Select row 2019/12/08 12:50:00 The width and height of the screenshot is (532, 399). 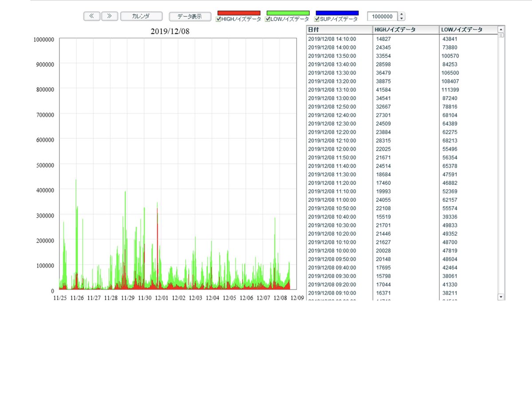[402, 107]
